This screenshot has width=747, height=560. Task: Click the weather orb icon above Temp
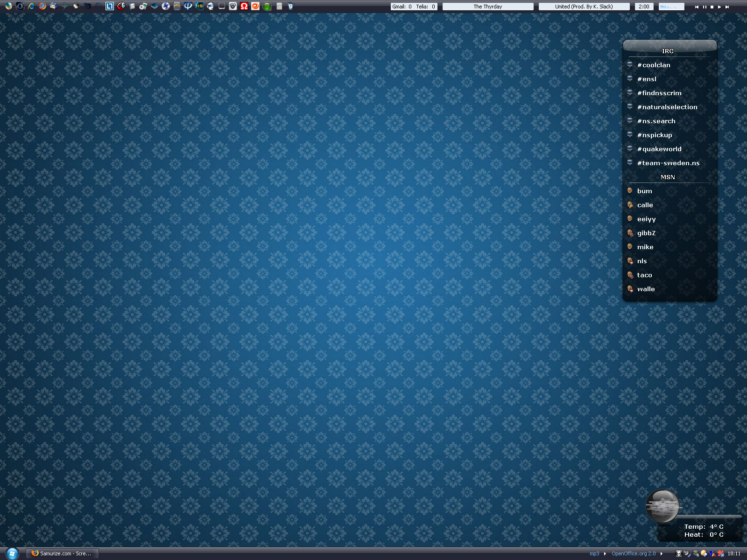pos(662,506)
